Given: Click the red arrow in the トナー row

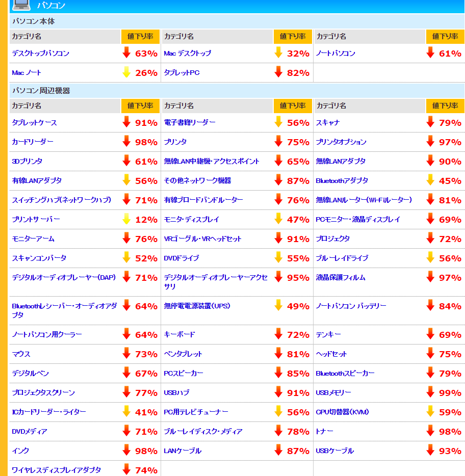Looking at the screenshot, I should (x=430, y=431).
